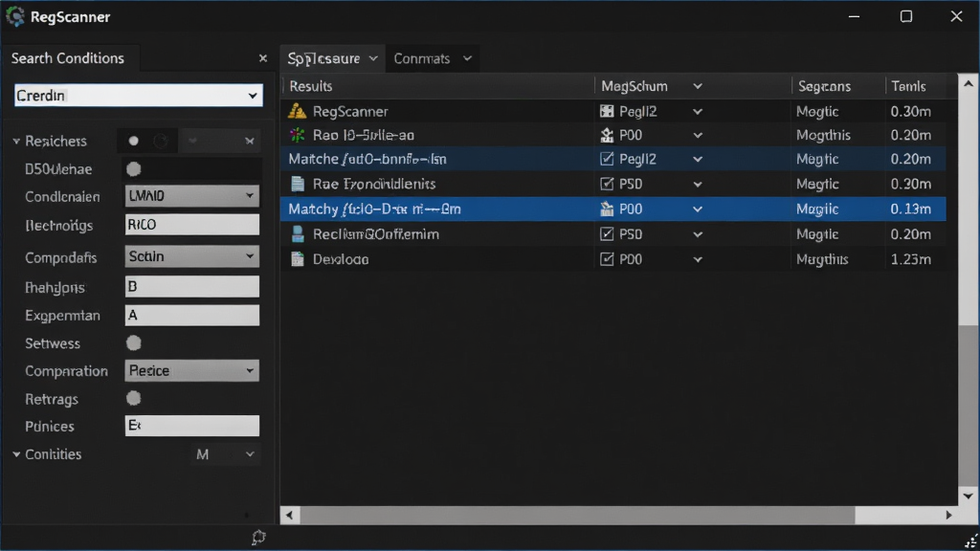Viewport: 980px width, 551px height.
Task: Select the white radio button in Resichers row
Action: [133, 142]
